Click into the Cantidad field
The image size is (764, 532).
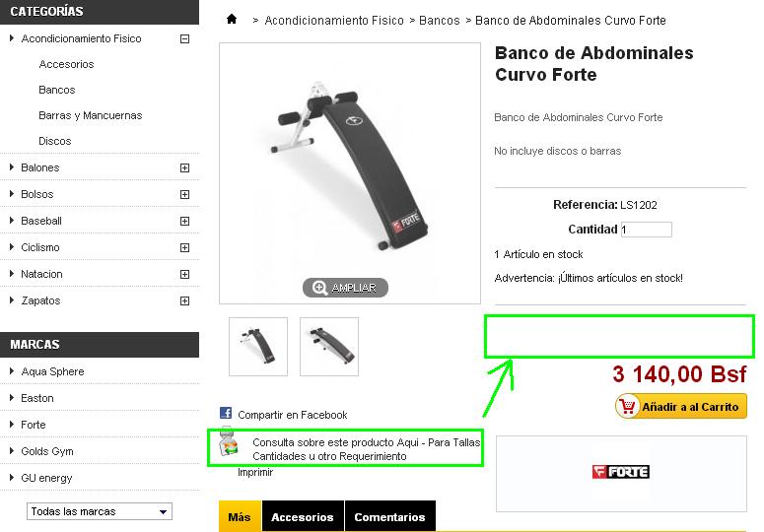(x=646, y=230)
